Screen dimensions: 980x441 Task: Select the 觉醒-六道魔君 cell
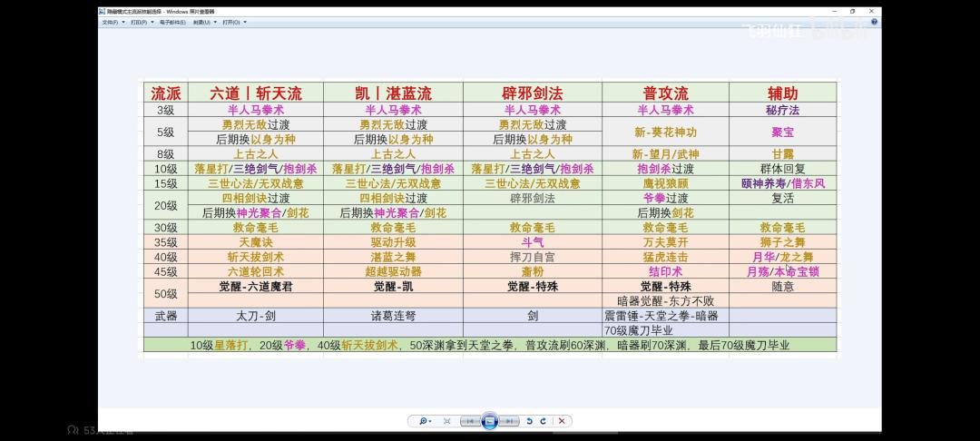[256, 287]
